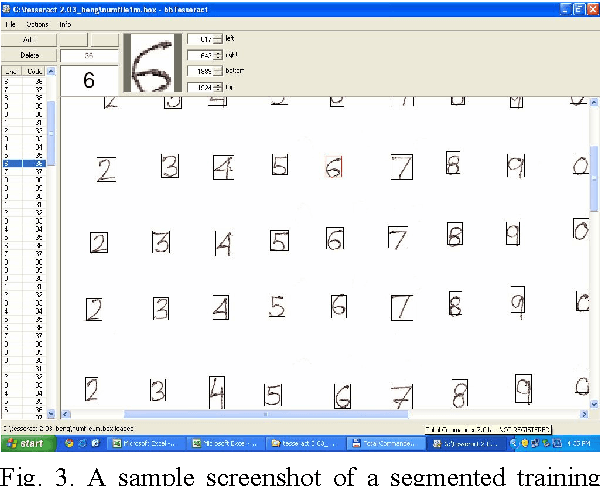Image resolution: width=602 pixels, height=486 pixels.
Task: Click the boxed handwritten 7 in second row
Action: click(401, 167)
